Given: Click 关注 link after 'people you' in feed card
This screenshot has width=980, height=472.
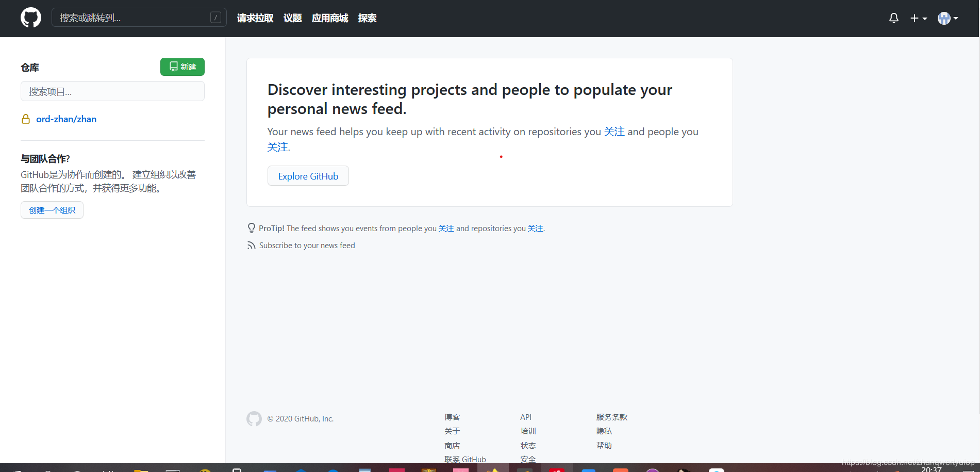Looking at the screenshot, I should click(278, 147).
